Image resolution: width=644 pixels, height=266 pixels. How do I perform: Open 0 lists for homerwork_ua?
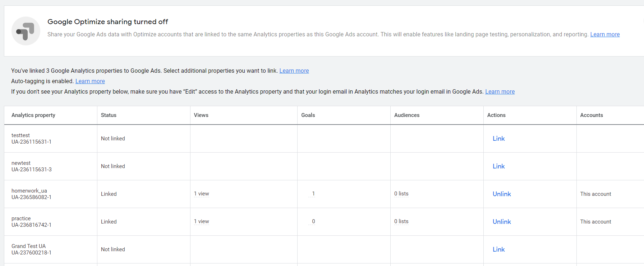tap(401, 194)
